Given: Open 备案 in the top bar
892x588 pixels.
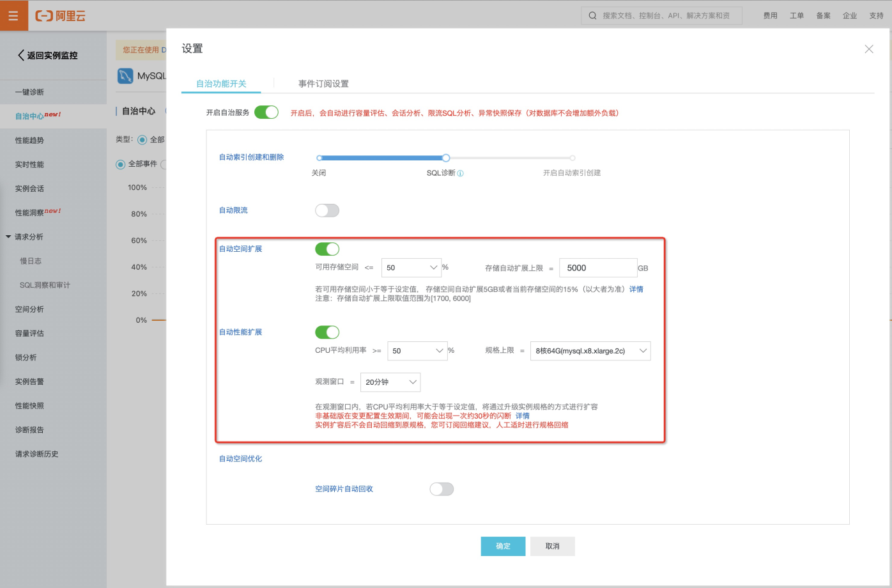Looking at the screenshot, I should pyautogui.click(x=824, y=15).
